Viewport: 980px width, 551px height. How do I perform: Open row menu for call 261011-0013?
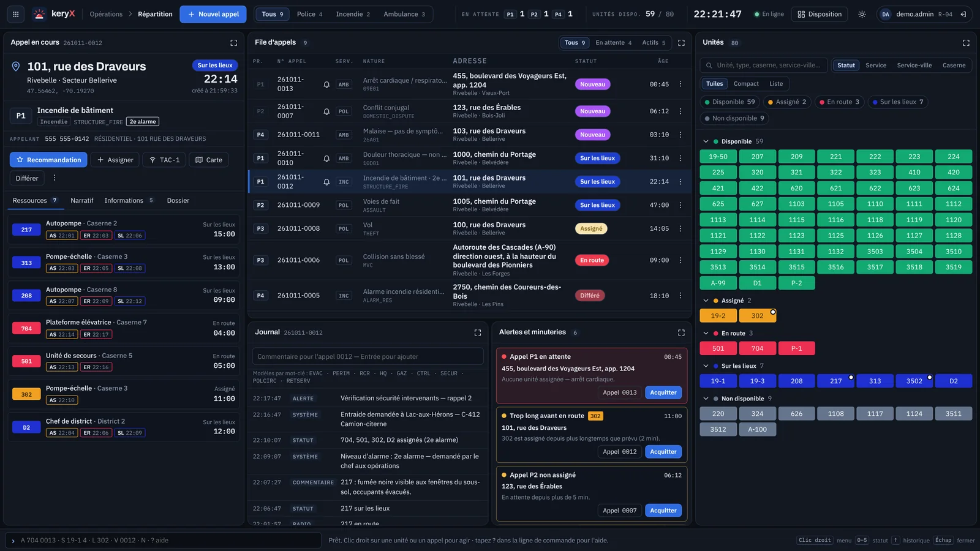680,84
